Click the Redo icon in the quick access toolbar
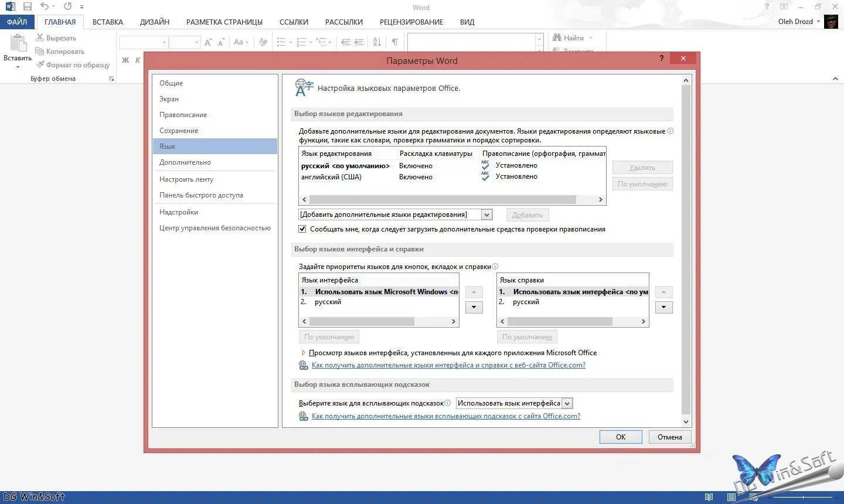Screen dimensions: 844x504 pyautogui.click(x=67, y=6)
